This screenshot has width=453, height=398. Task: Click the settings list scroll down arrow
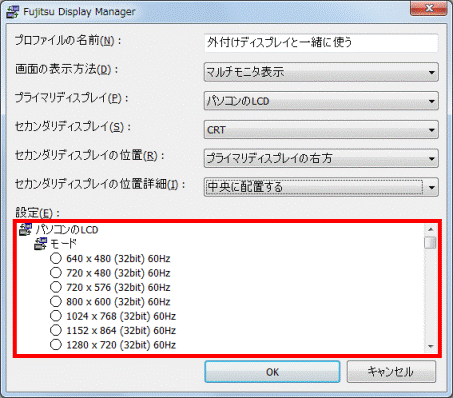tap(430, 347)
